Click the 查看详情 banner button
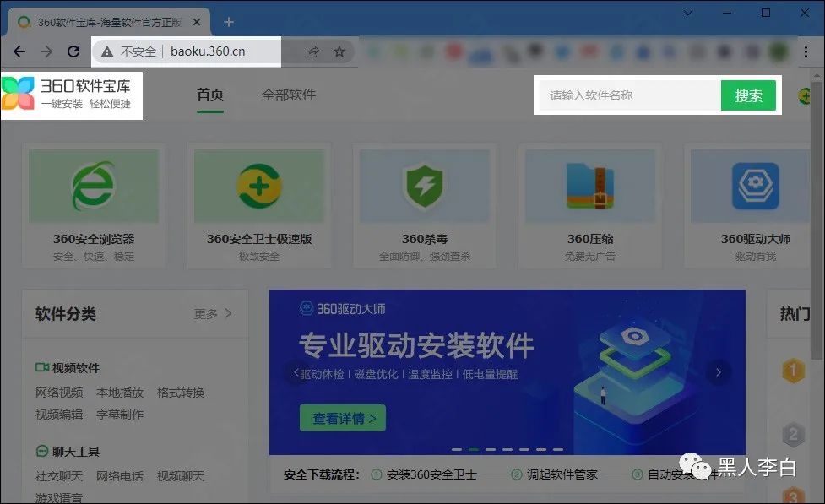The height and width of the screenshot is (504, 825). pyautogui.click(x=343, y=418)
